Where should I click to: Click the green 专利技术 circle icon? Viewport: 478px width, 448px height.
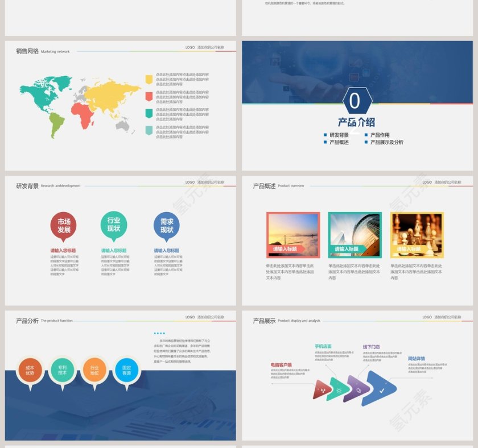[62, 371]
